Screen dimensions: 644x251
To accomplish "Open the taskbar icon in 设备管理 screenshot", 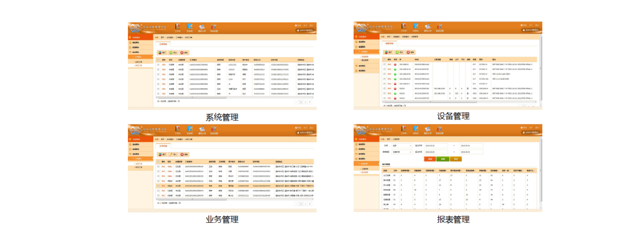I will click(415, 26).
